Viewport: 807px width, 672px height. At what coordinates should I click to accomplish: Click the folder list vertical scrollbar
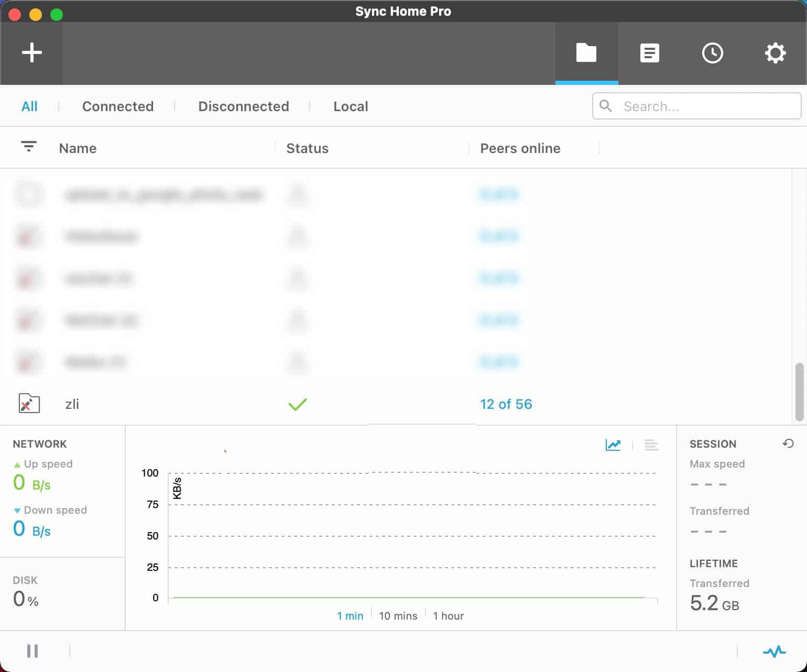tap(799, 392)
